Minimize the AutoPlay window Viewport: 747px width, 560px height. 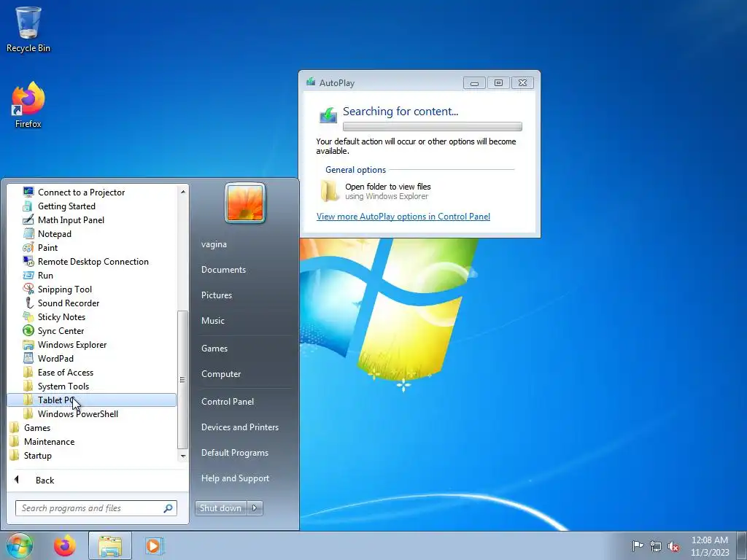pos(474,83)
